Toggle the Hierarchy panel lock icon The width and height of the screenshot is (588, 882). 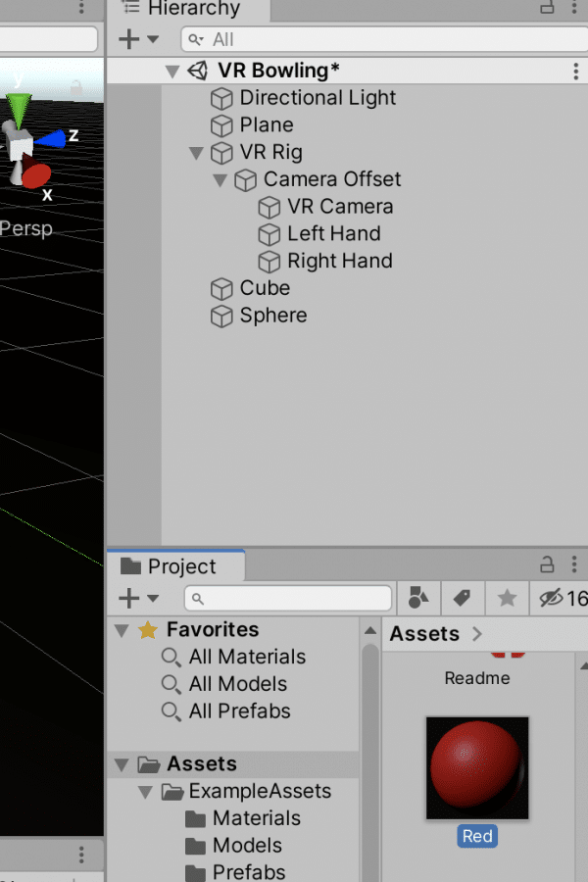click(x=547, y=7)
